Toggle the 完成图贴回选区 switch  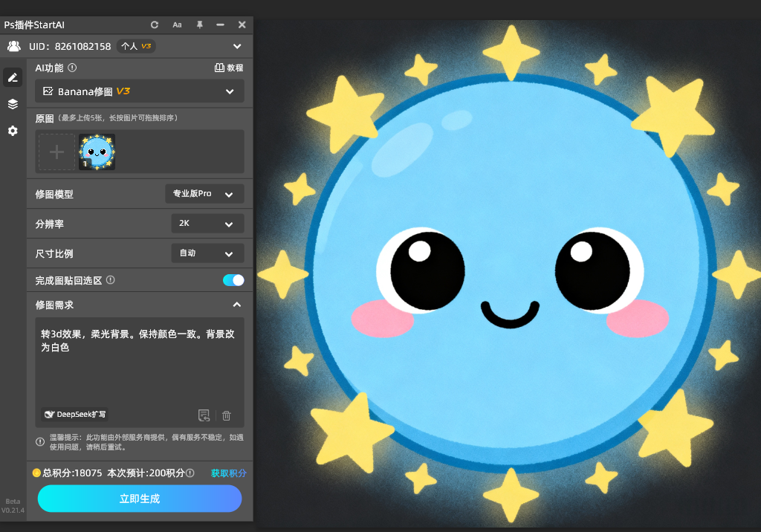click(x=233, y=280)
